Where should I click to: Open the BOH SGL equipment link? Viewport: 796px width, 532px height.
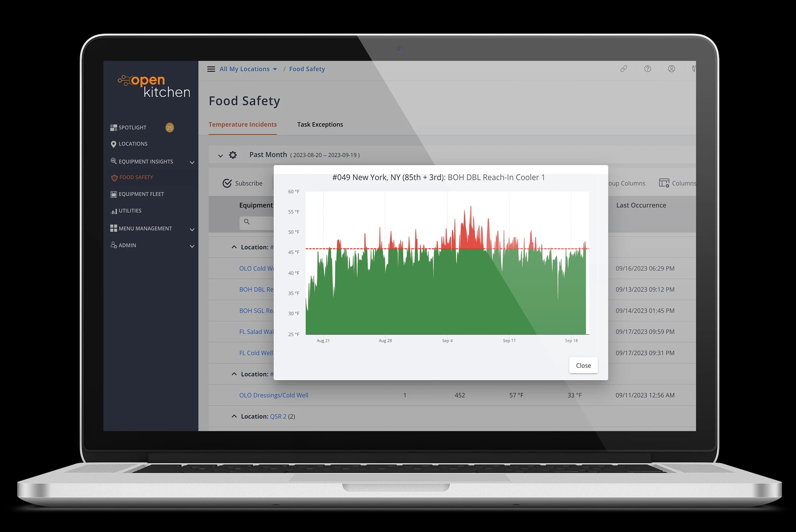click(256, 310)
